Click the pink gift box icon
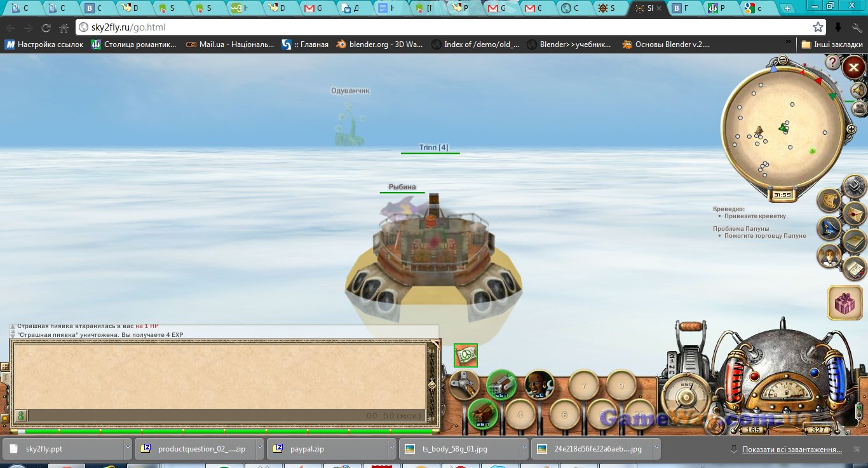The height and width of the screenshot is (468, 868). point(844,303)
